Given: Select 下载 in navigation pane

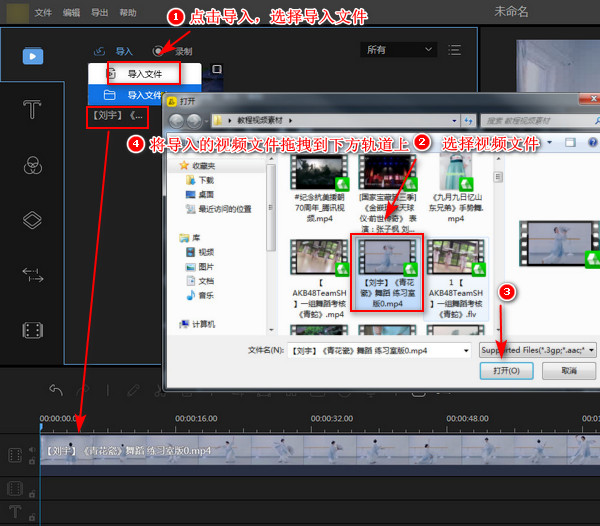Looking at the screenshot, I should coord(200,180).
